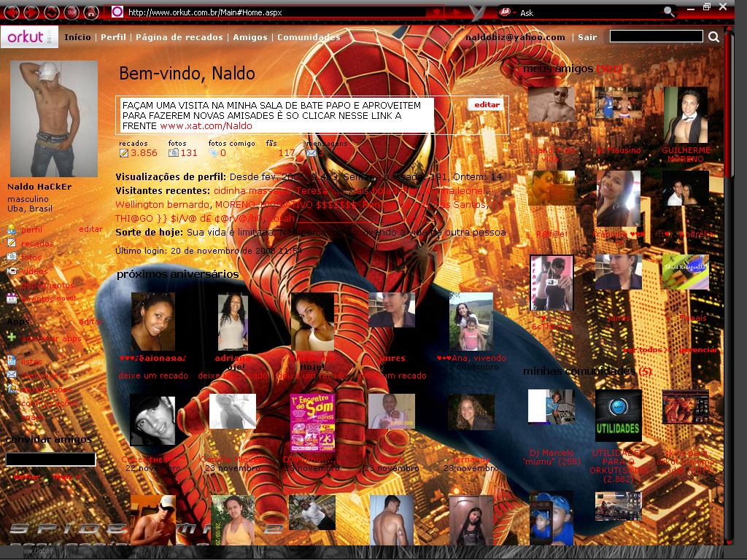Open GUILHERME MORENO friend thumbnail
The height and width of the screenshot is (560, 747).
[x=686, y=115]
